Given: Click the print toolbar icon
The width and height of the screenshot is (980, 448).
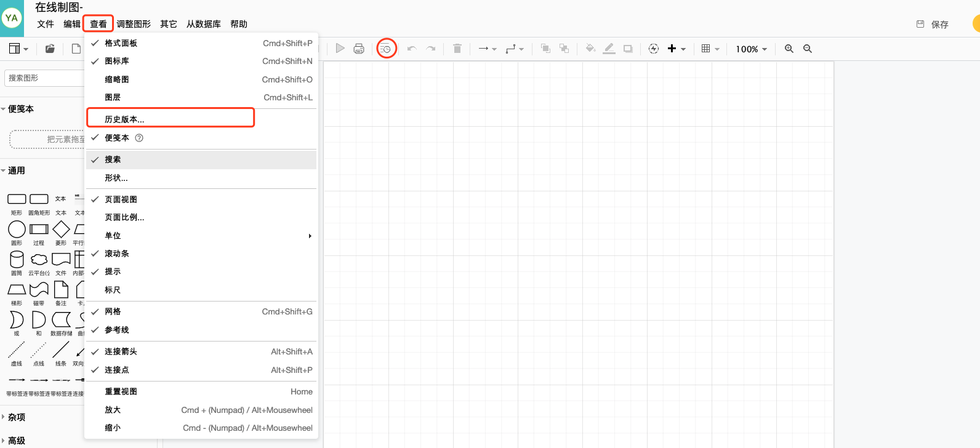Looking at the screenshot, I should tap(359, 49).
